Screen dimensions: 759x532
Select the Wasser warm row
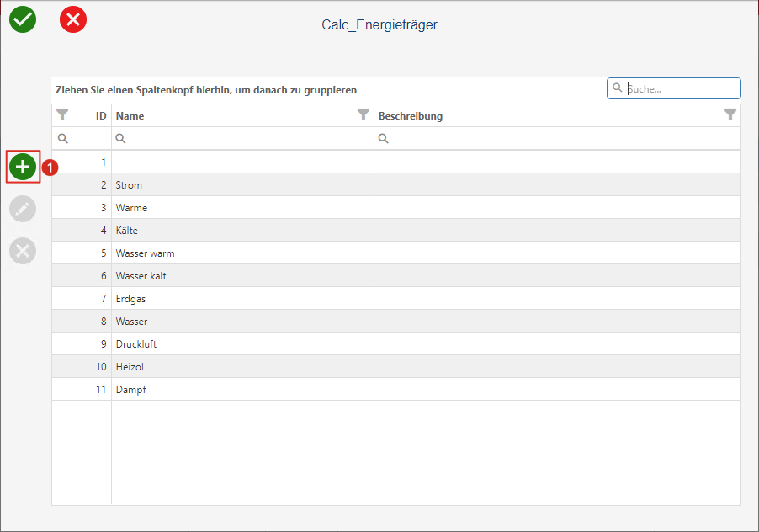point(396,253)
